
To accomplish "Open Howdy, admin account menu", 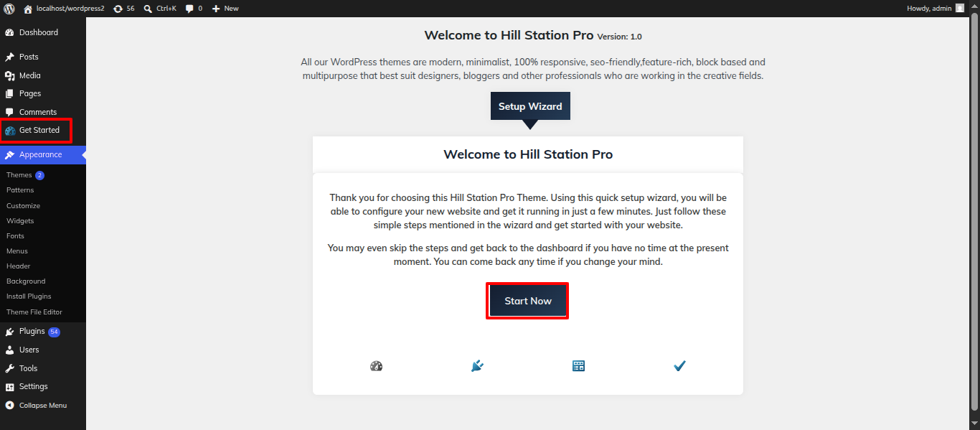I will pos(936,9).
